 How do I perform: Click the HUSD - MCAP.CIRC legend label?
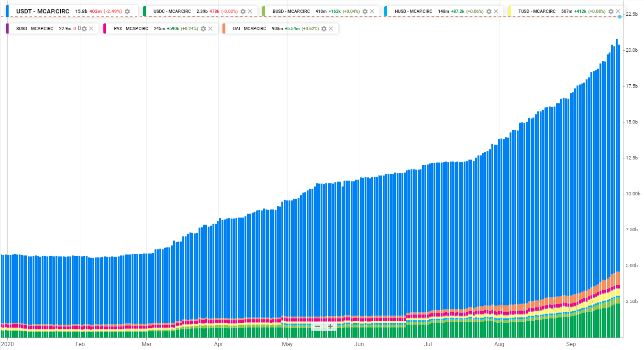click(x=413, y=11)
